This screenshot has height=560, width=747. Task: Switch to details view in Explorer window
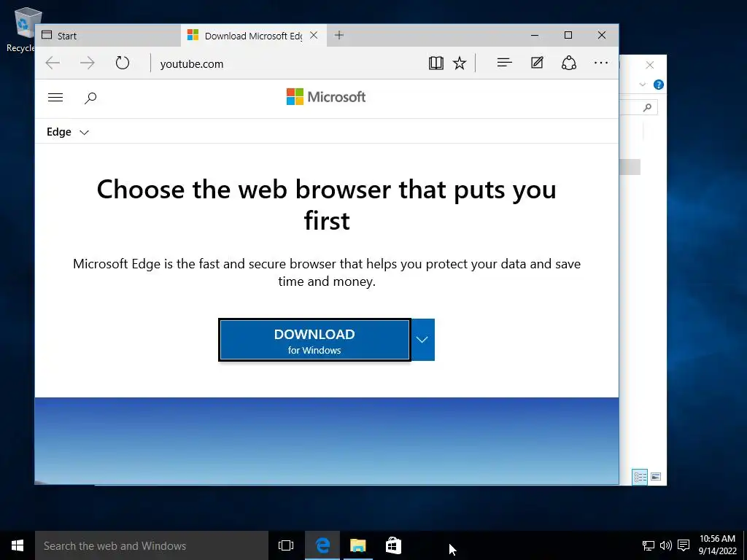[640, 477]
